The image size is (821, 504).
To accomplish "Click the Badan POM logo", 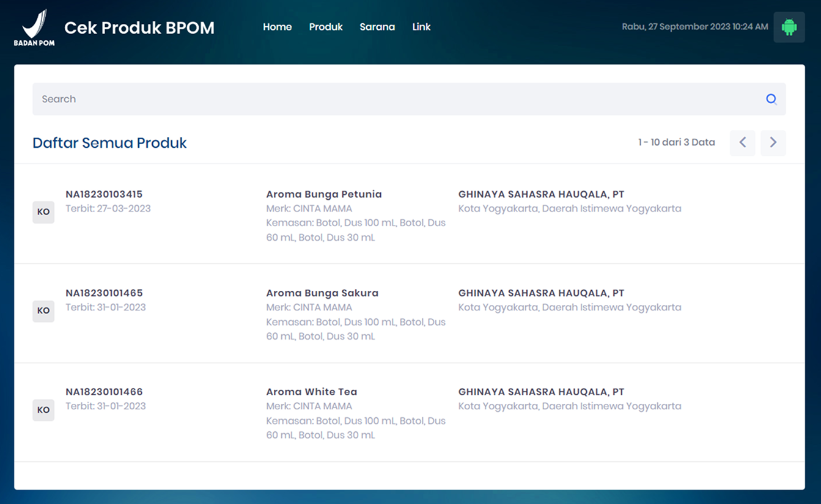I will coord(34,27).
